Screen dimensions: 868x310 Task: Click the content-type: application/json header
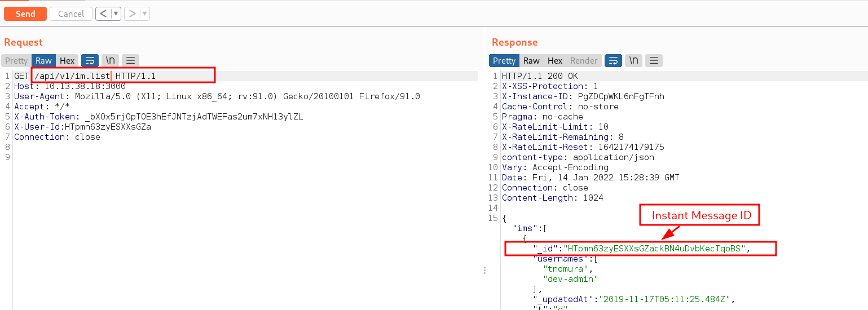(578, 157)
